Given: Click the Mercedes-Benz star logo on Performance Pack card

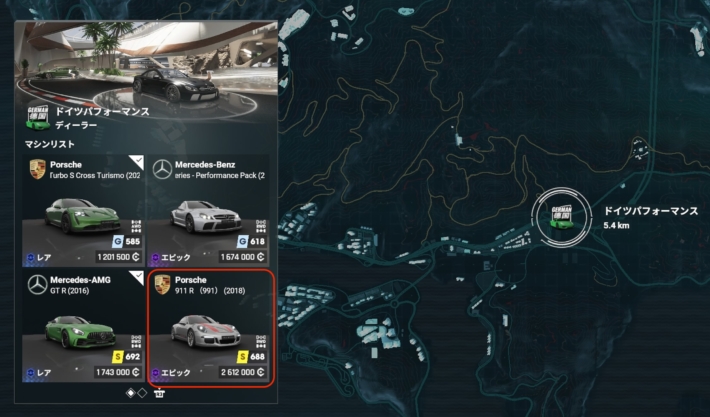Looking at the screenshot, I should pyautogui.click(x=162, y=169).
